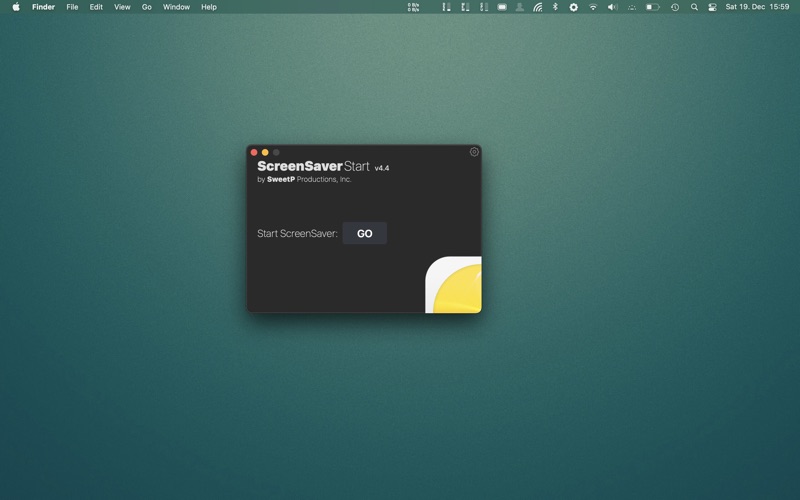Click the ScreenSaver Start title text
Viewport: 800px width, 500px height.
(313, 166)
